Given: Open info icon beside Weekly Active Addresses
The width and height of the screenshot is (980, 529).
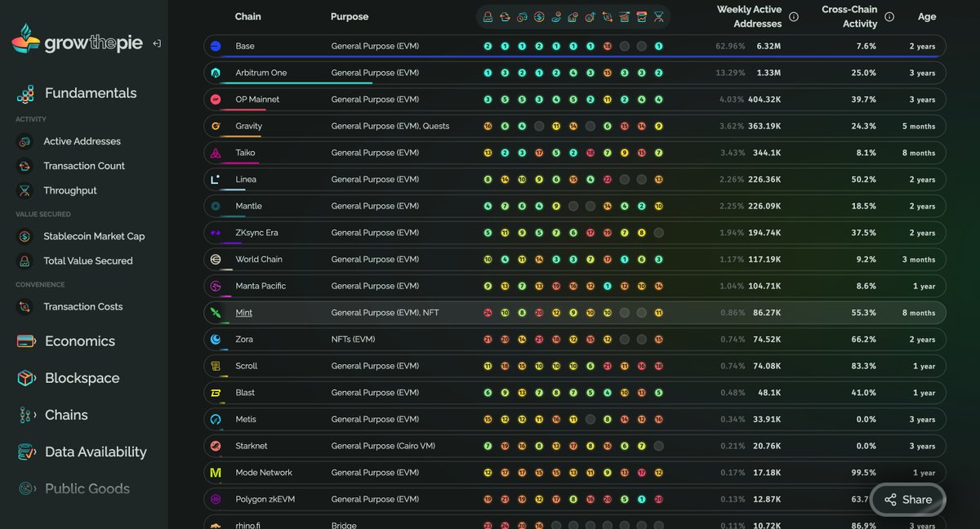Looking at the screenshot, I should point(794,16).
